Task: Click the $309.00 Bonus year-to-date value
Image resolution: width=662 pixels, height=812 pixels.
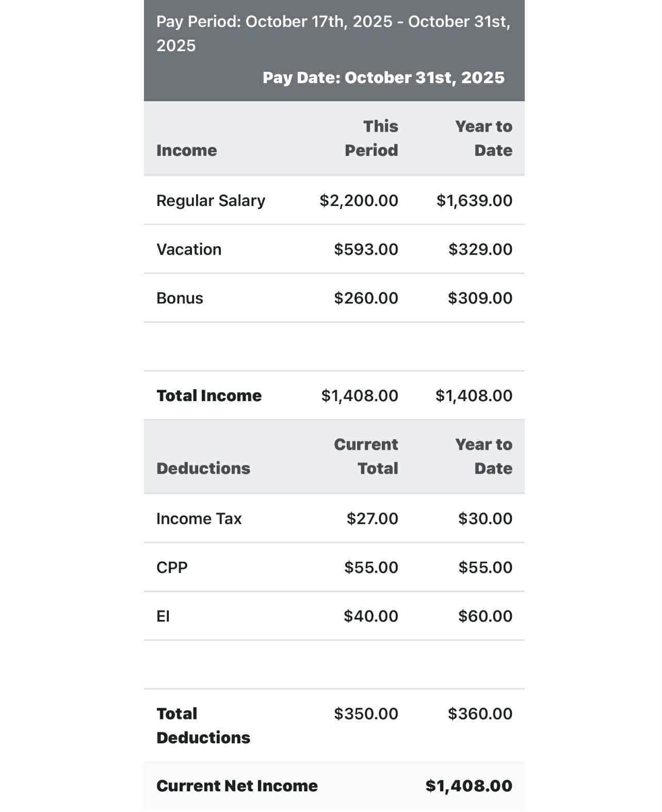Action: (480, 298)
